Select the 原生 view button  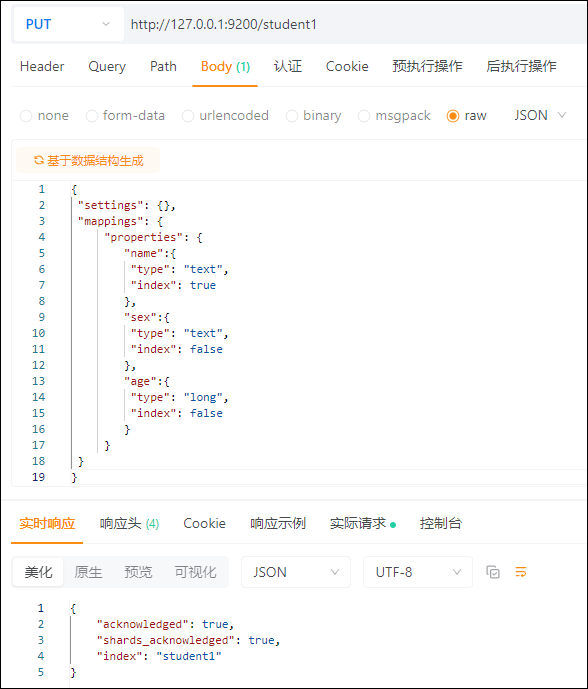pyautogui.click(x=88, y=572)
